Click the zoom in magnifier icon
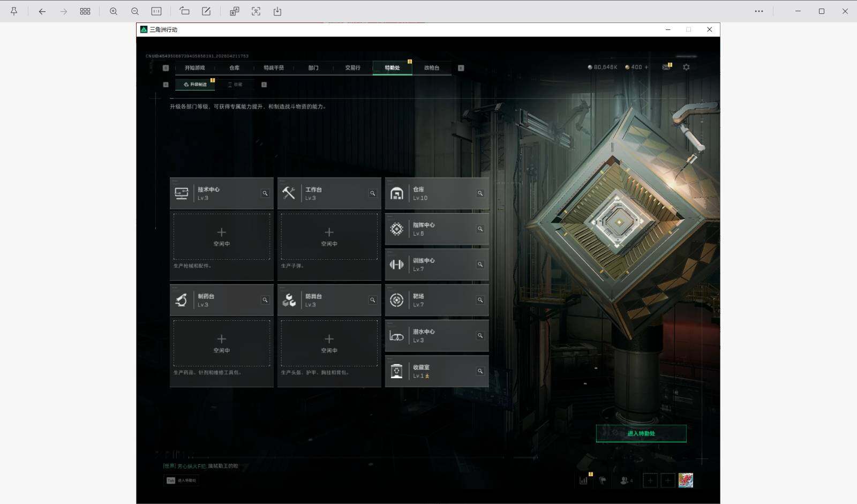 click(114, 11)
